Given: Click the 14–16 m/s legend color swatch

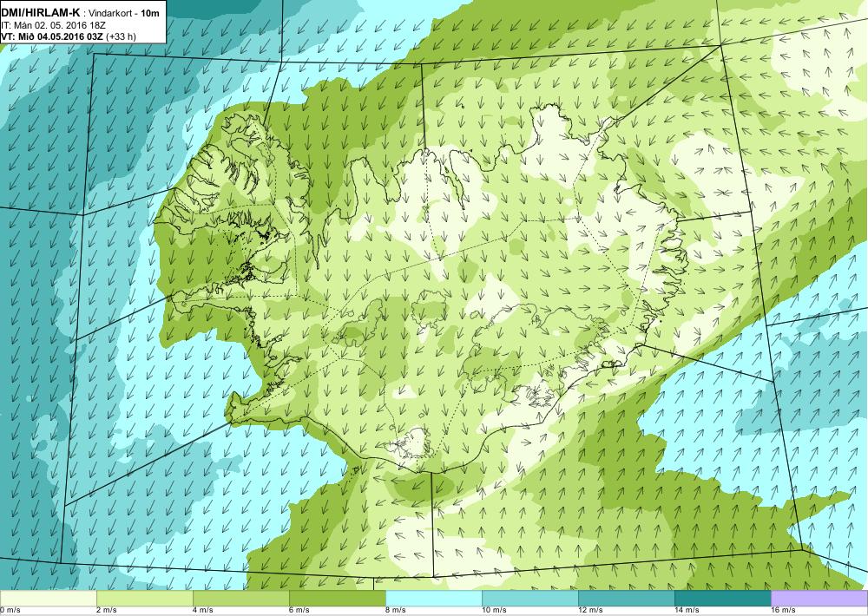Looking at the screenshot, I should [722, 599].
